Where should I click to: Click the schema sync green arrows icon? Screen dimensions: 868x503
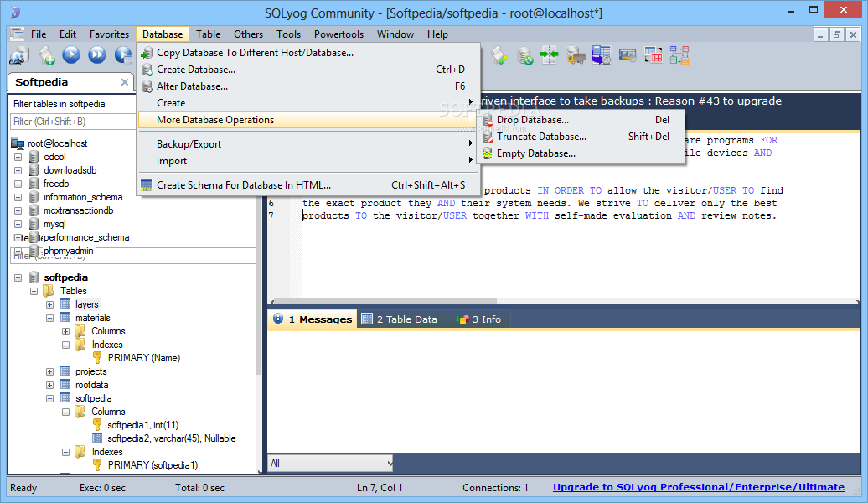point(549,55)
